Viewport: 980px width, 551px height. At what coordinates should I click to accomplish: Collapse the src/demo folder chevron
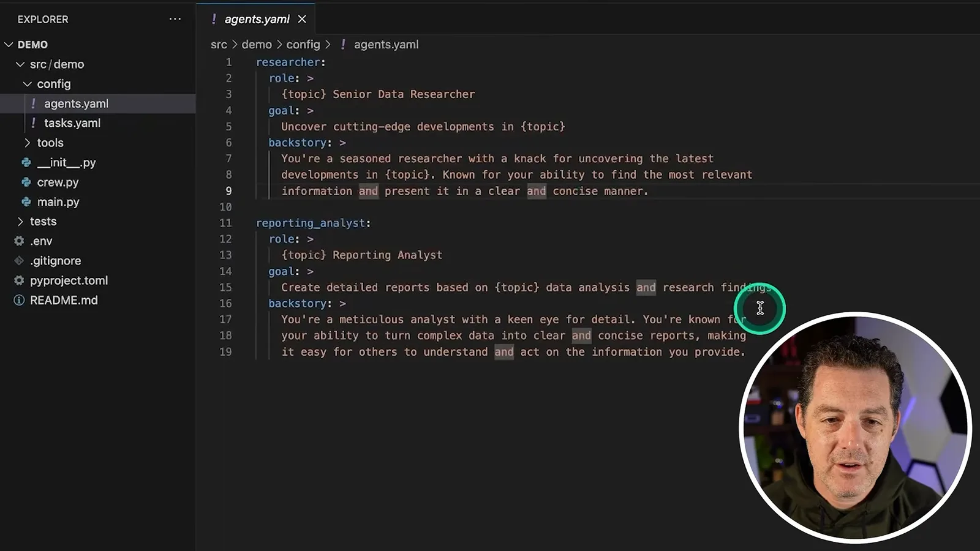(x=20, y=64)
